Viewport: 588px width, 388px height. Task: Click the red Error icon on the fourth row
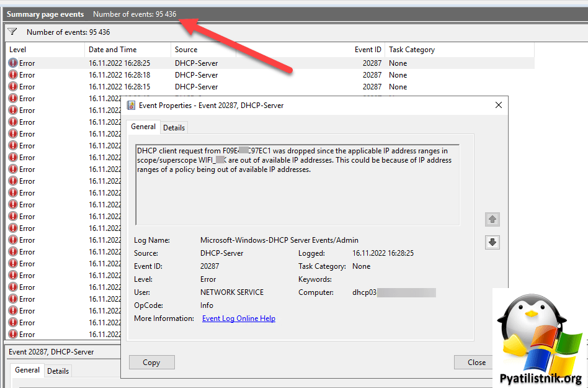click(13, 98)
